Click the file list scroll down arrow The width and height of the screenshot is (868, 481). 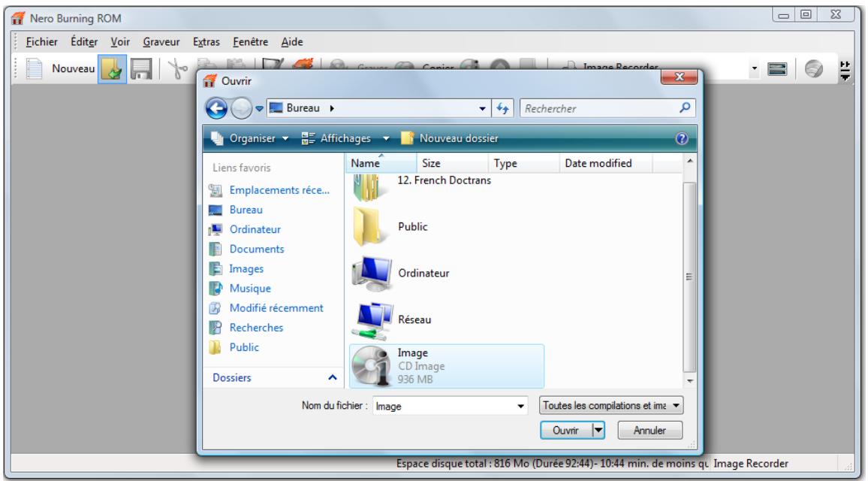[x=690, y=381]
